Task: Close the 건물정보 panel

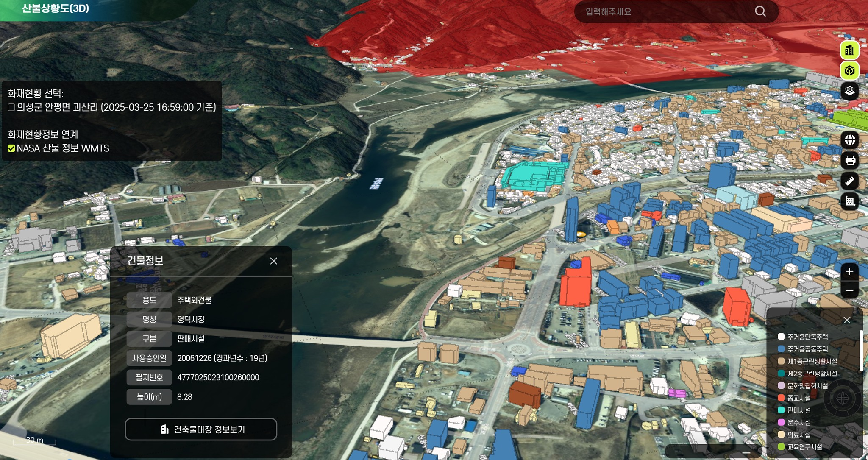Action: [x=274, y=261]
